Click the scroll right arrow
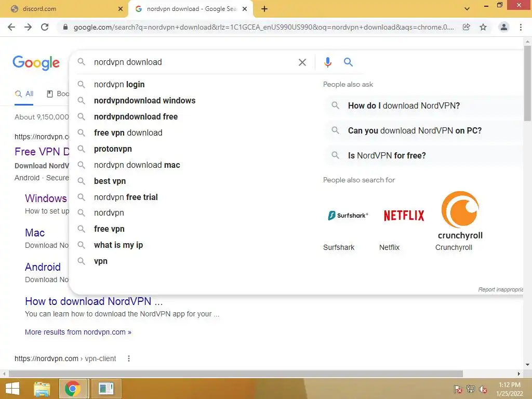Viewport: 532px width, 399px height. [x=519, y=374]
